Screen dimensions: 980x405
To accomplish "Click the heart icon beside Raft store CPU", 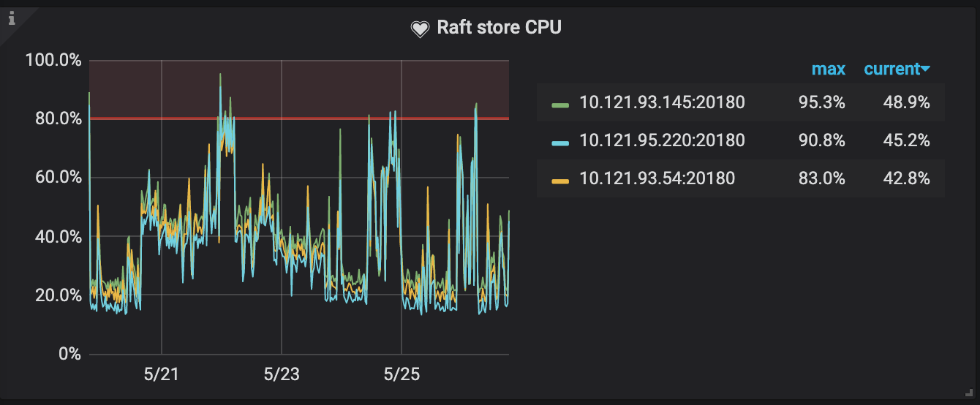I will (x=419, y=29).
